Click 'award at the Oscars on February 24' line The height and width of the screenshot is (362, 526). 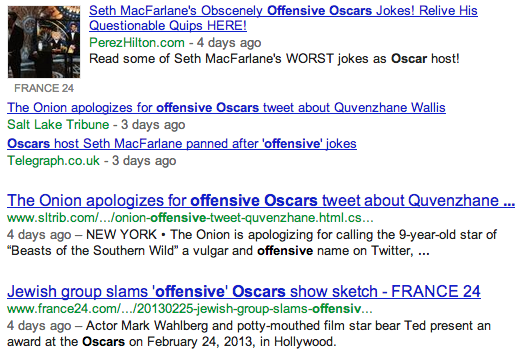[x=171, y=342]
